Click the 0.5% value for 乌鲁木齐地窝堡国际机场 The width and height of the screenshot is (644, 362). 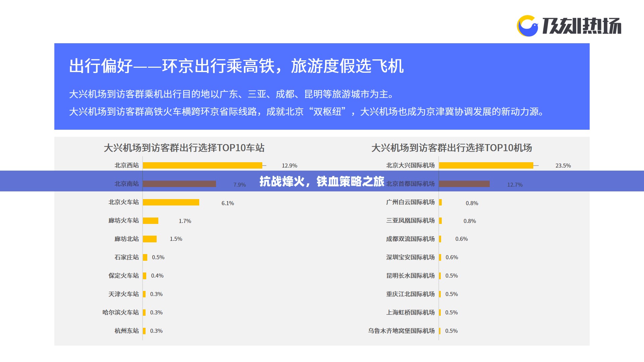tap(451, 331)
